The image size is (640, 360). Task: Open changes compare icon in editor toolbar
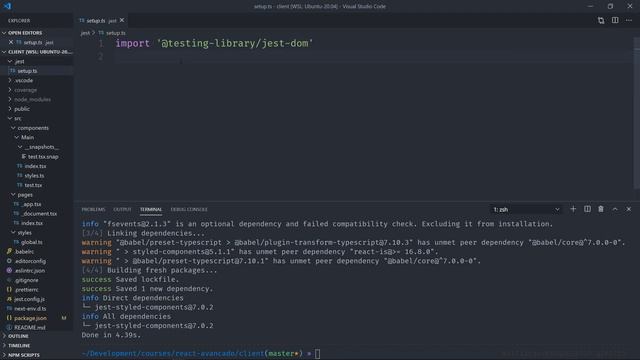pos(601,20)
